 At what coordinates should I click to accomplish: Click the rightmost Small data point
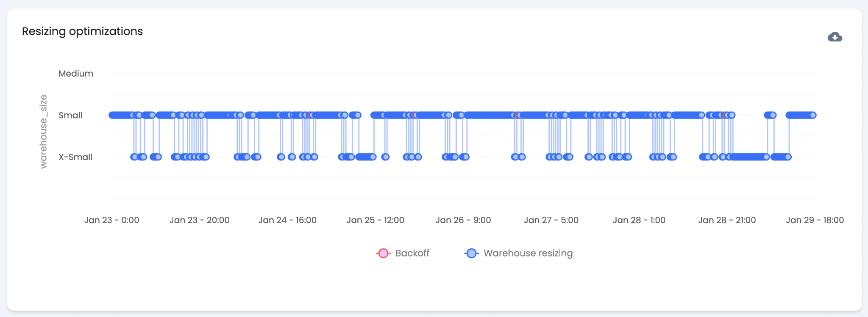point(813,115)
